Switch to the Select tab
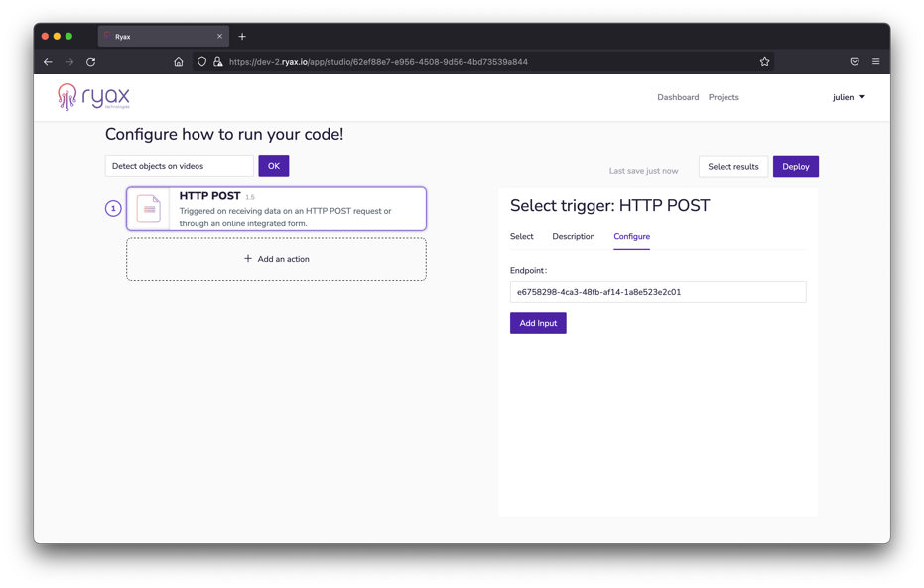The height and width of the screenshot is (588, 924). tap(521, 237)
